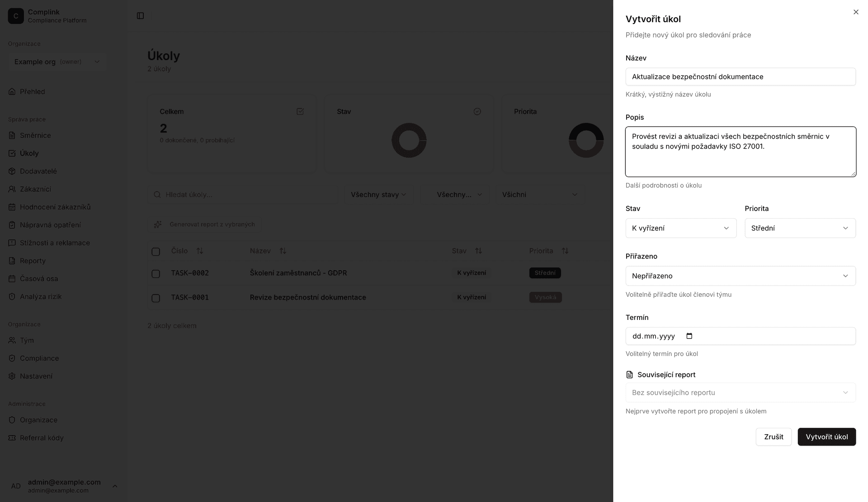The width and height of the screenshot is (868, 502).
Task: Click the Číslo column sort arrows
Action: point(200,251)
